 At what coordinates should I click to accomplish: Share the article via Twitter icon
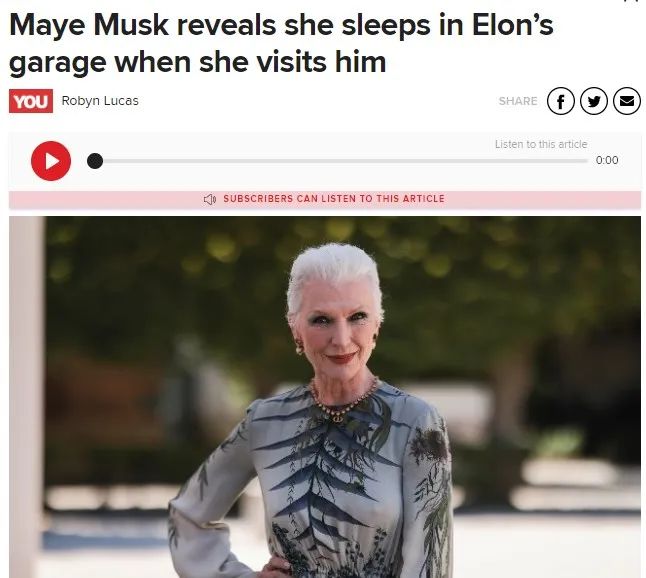pyautogui.click(x=594, y=101)
